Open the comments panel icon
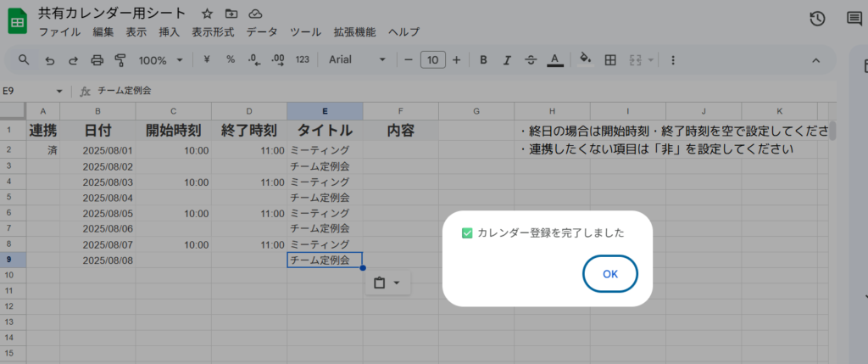 [x=855, y=19]
